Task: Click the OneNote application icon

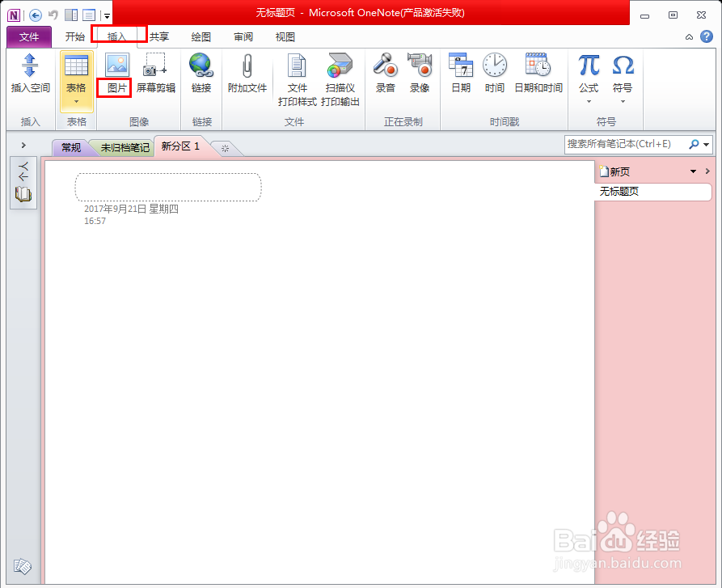Action: click(14, 15)
